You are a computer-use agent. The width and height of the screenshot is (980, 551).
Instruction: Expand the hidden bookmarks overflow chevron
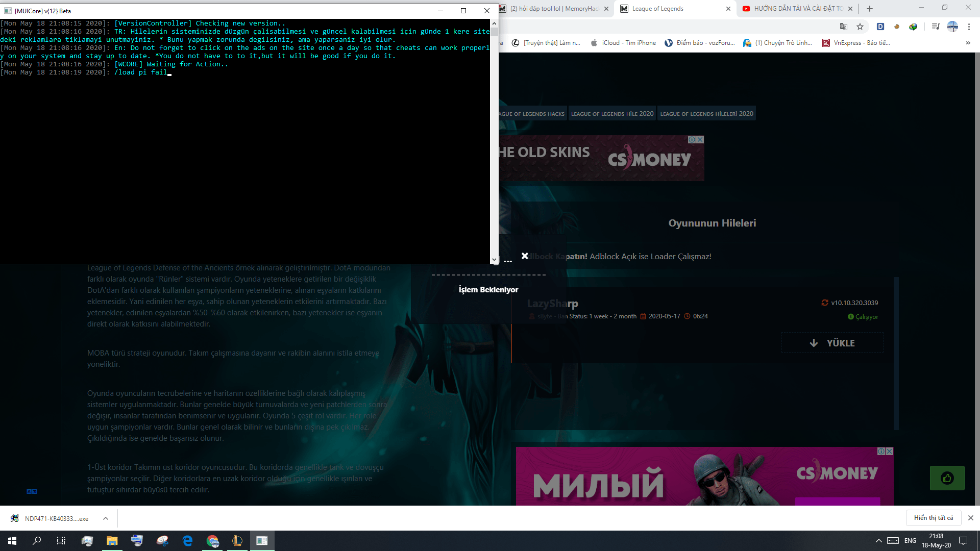(968, 43)
